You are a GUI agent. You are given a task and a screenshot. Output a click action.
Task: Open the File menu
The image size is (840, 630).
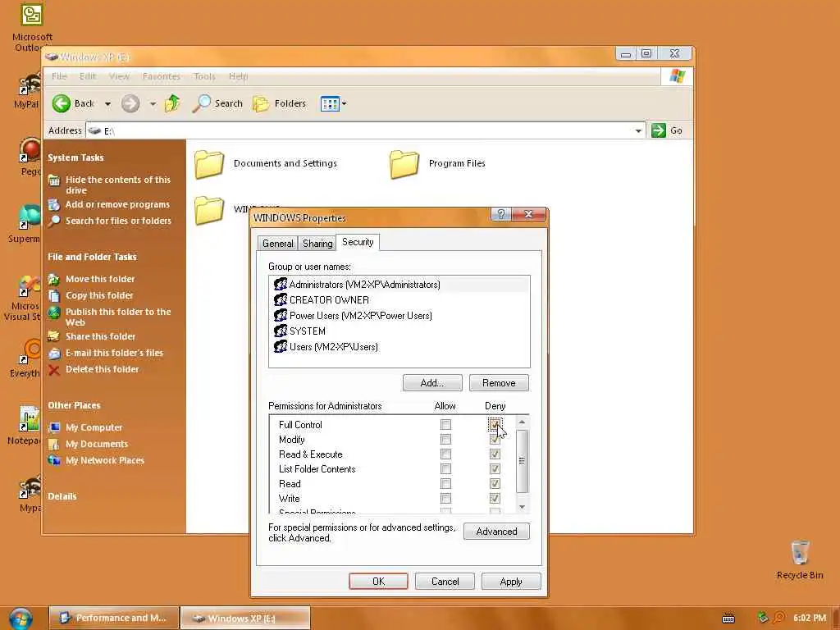pos(59,76)
